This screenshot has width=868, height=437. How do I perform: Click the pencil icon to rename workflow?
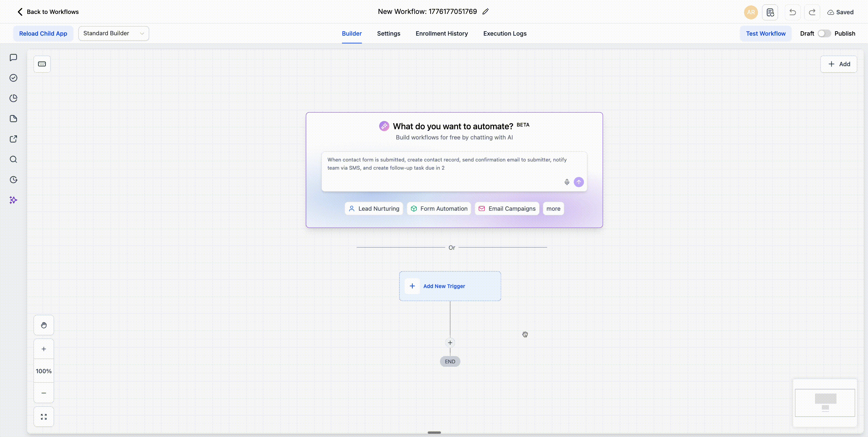coord(486,12)
